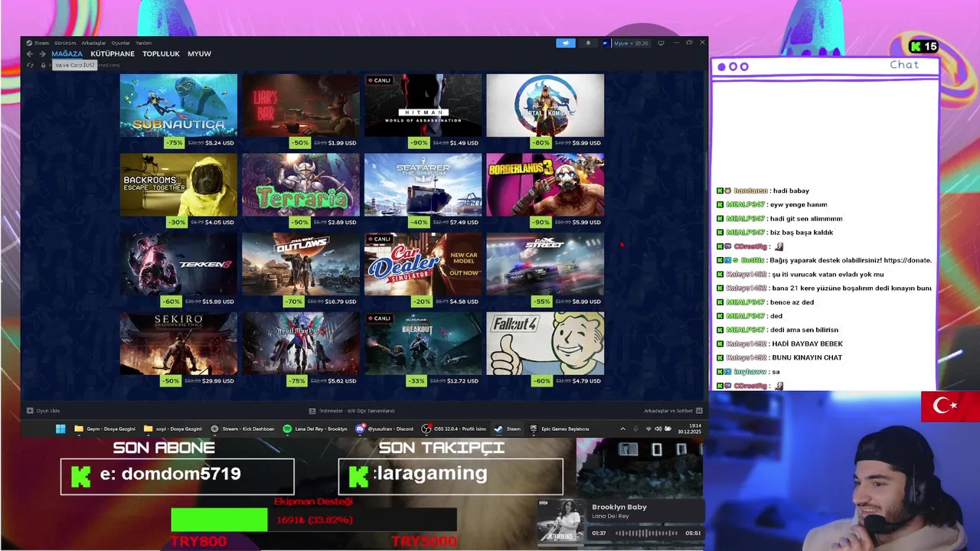Open the Discord taskbar item
The height and width of the screenshot is (551, 980).
coord(384,429)
